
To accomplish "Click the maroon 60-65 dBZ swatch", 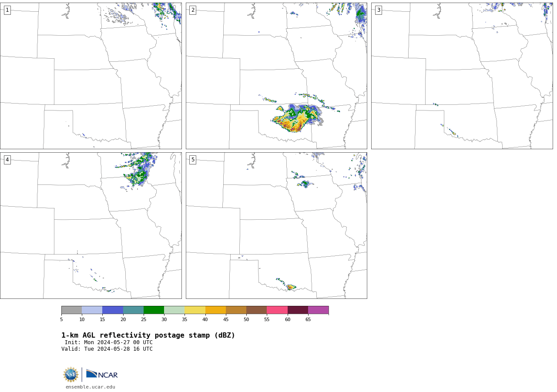I will tap(298, 310).
